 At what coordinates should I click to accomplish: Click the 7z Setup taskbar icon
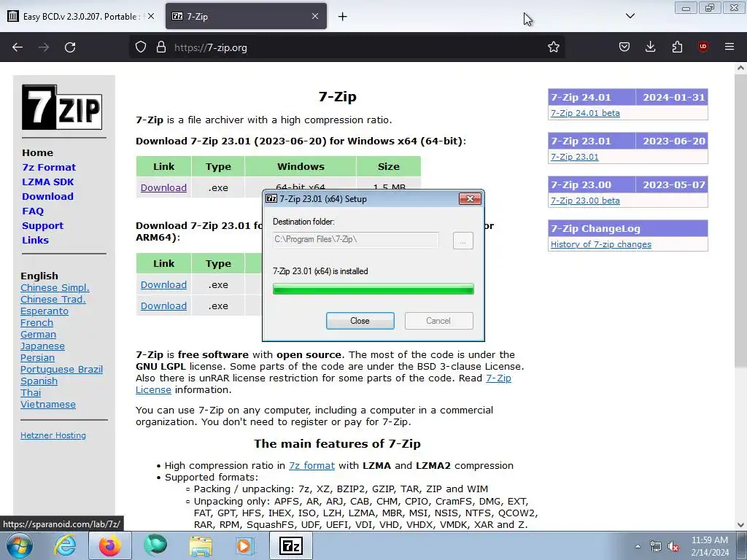click(x=291, y=545)
